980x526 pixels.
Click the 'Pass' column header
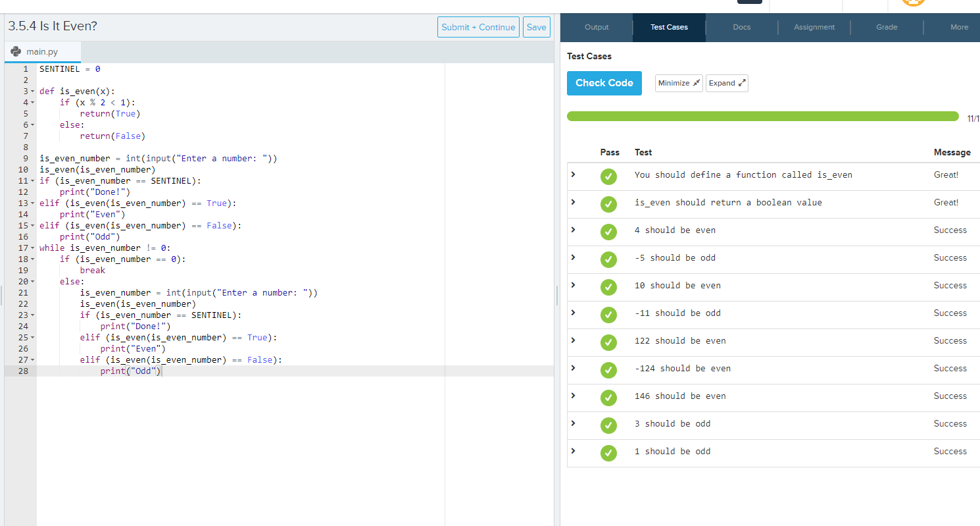pos(610,152)
